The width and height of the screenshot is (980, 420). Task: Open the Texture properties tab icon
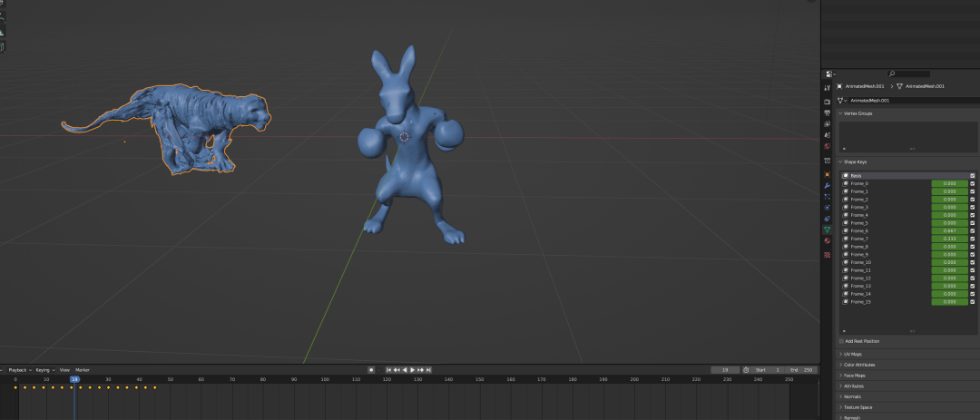pyautogui.click(x=828, y=255)
